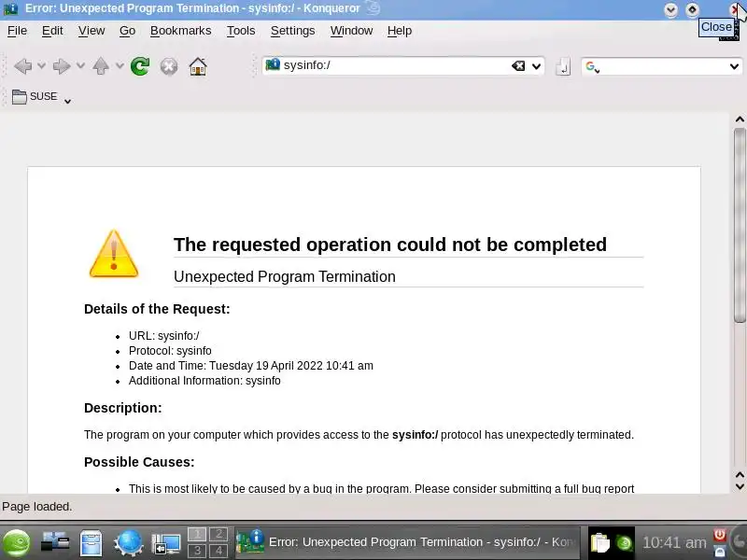This screenshot has width=747, height=560.
Task: Clear the location bar with the erase icon
Action: pos(518,65)
